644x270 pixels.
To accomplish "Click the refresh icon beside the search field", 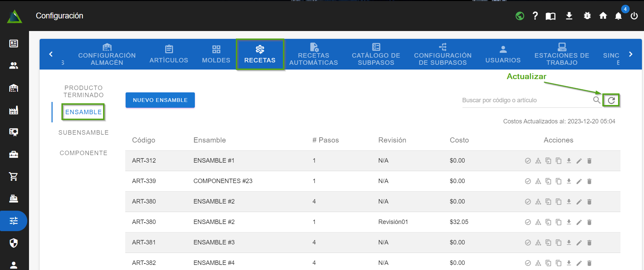I will tap(611, 100).
